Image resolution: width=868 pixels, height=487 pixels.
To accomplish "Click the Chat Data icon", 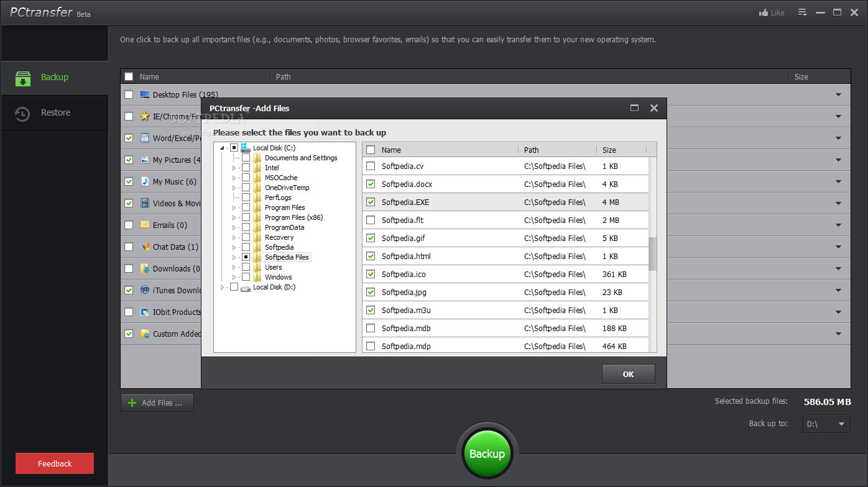I will (145, 247).
